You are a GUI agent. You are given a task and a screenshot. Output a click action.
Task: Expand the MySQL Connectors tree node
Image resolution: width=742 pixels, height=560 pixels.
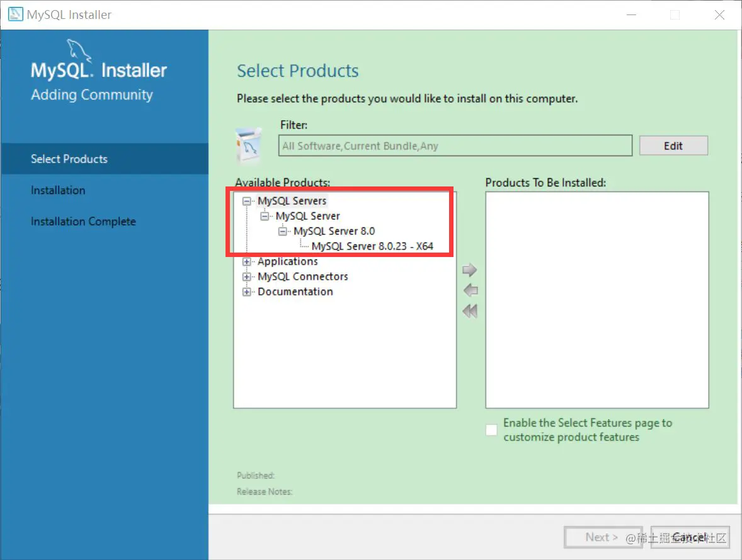[246, 277]
